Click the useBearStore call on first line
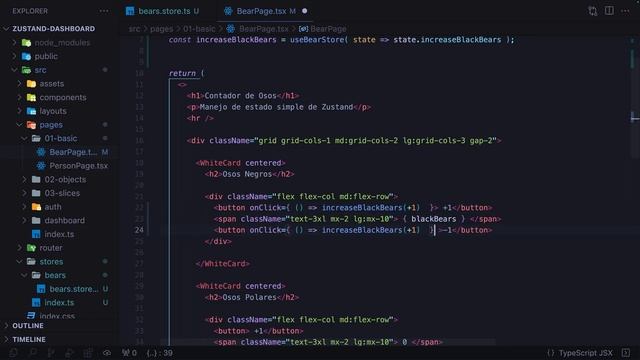Image resolution: width=640 pixels, height=360 pixels. (x=317, y=40)
